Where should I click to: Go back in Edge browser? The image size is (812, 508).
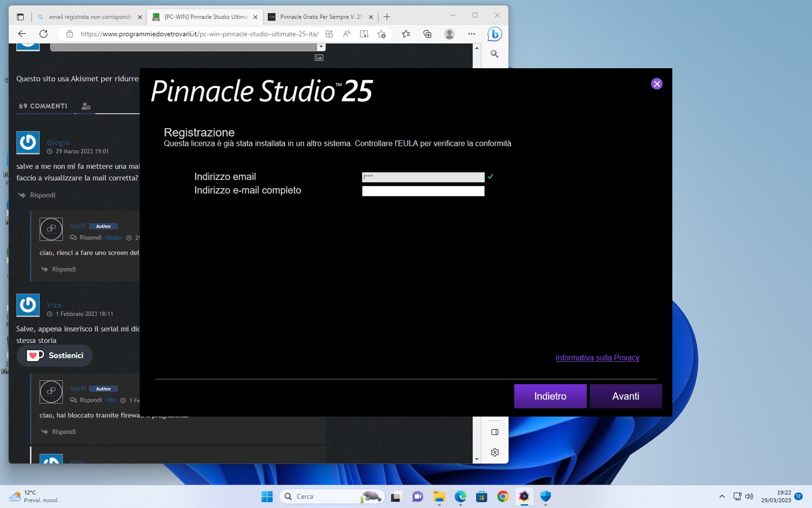(22, 34)
